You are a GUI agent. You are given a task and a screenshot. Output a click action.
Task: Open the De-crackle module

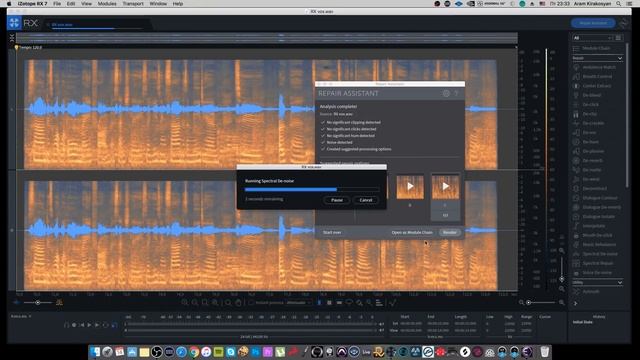coord(593,123)
